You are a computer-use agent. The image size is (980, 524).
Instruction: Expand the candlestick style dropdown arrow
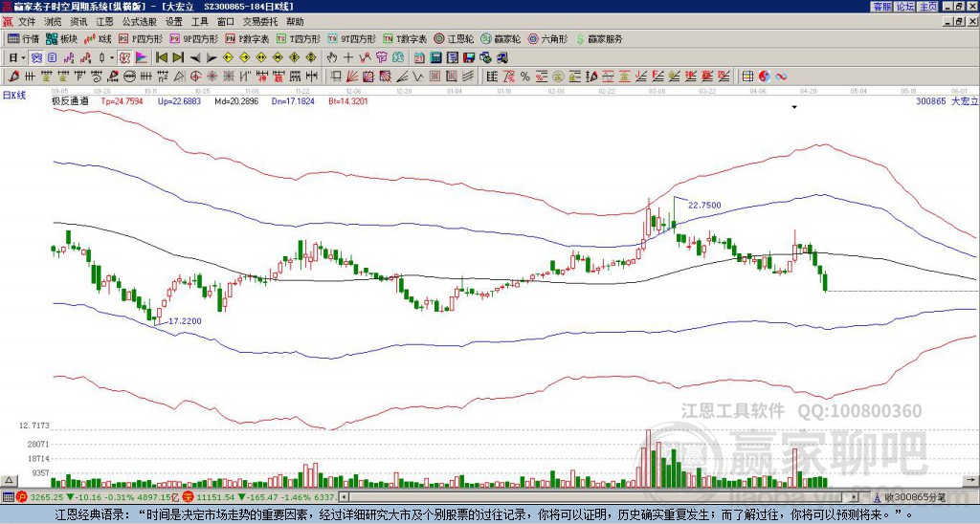[x=112, y=58]
